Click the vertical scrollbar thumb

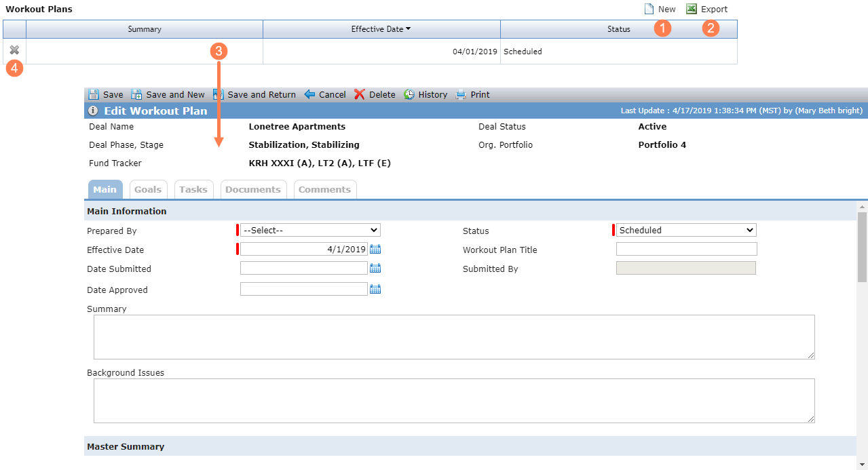863,247
